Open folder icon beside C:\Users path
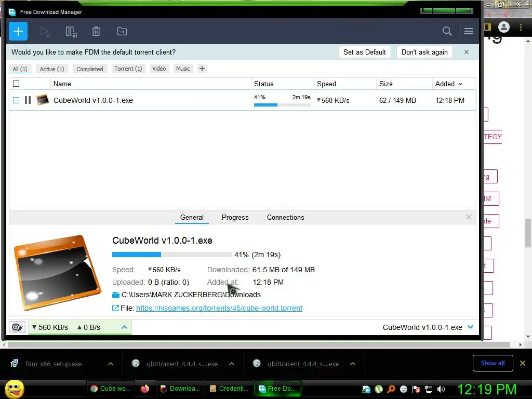 (x=116, y=295)
